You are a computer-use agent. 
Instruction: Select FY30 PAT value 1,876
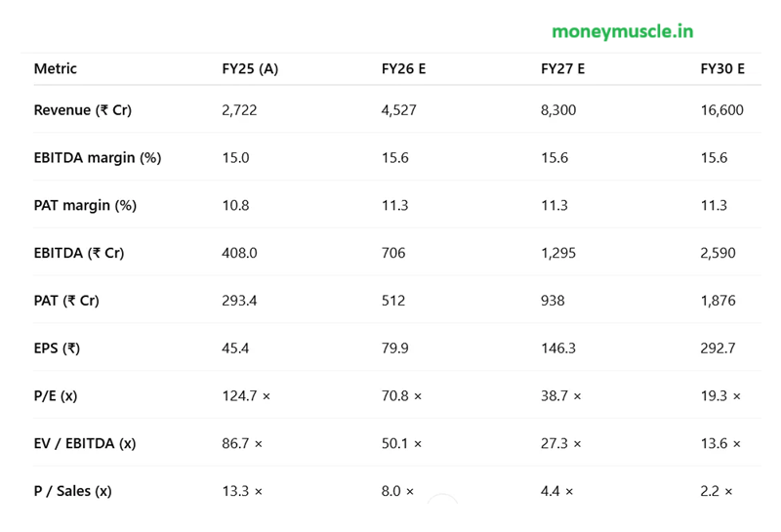click(718, 301)
